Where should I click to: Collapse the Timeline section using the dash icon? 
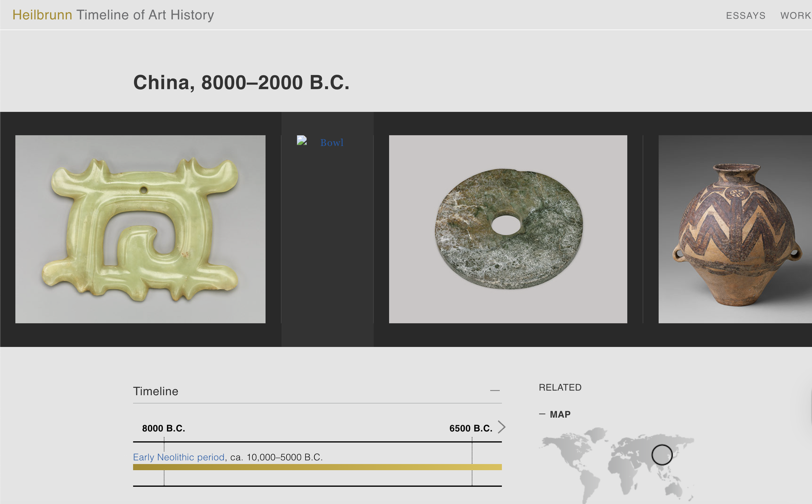495,390
